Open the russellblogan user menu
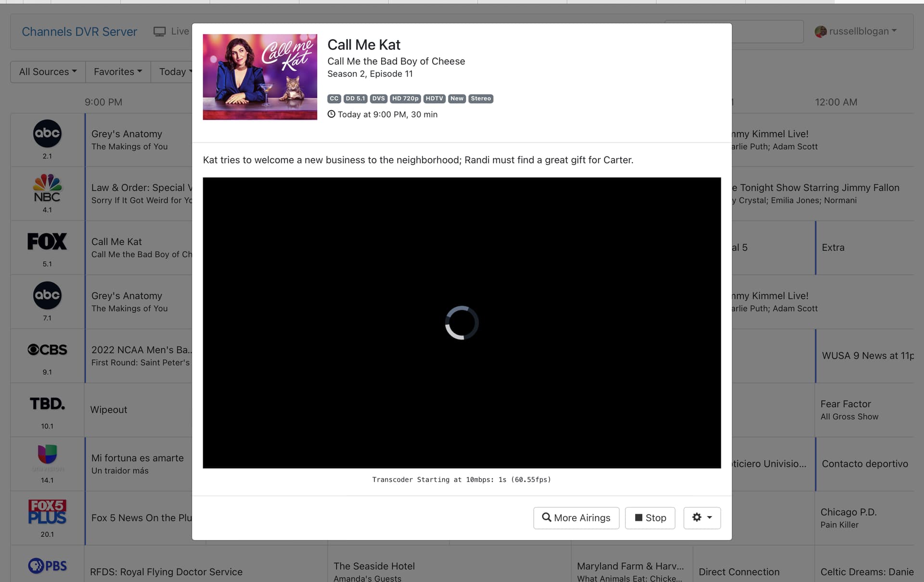Screen dimensions: 924x582 (856, 31)
